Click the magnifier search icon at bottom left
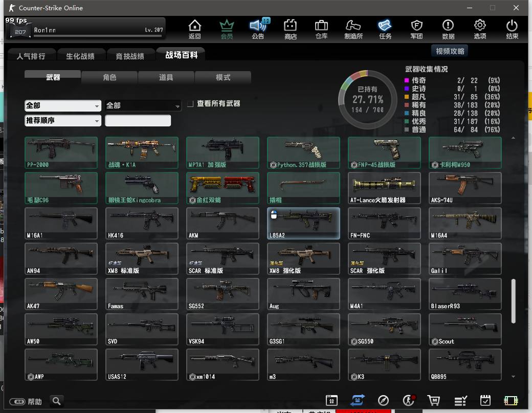Screen dimensions: 532x413 57,401
